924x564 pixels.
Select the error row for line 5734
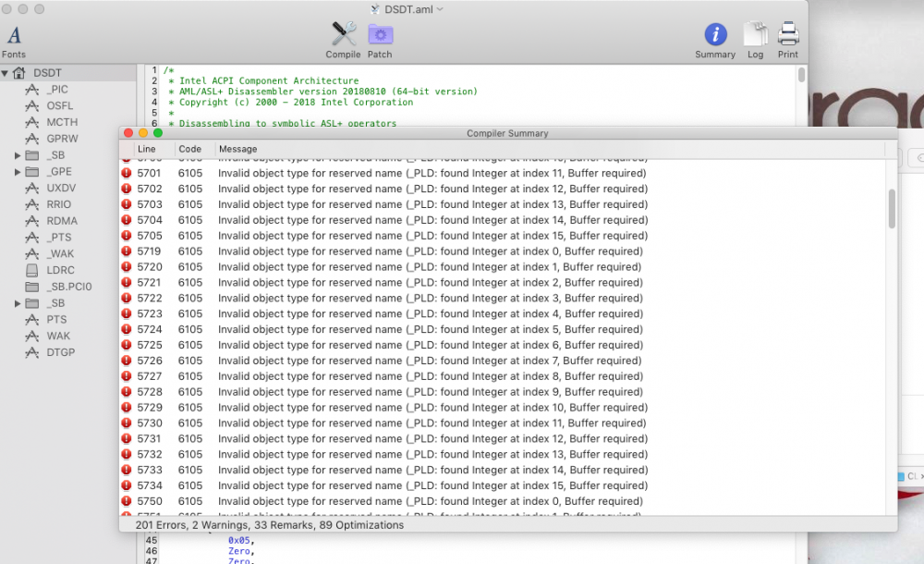coord(503,485)
